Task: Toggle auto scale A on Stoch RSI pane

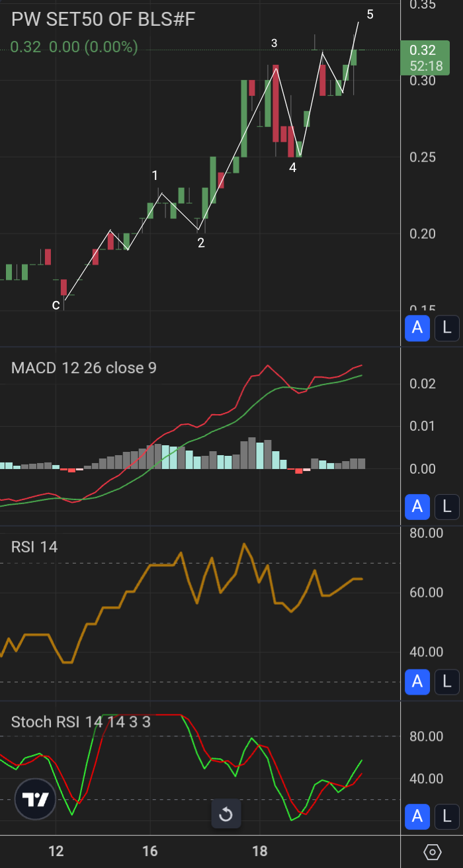Action: (x=417, y=816)
